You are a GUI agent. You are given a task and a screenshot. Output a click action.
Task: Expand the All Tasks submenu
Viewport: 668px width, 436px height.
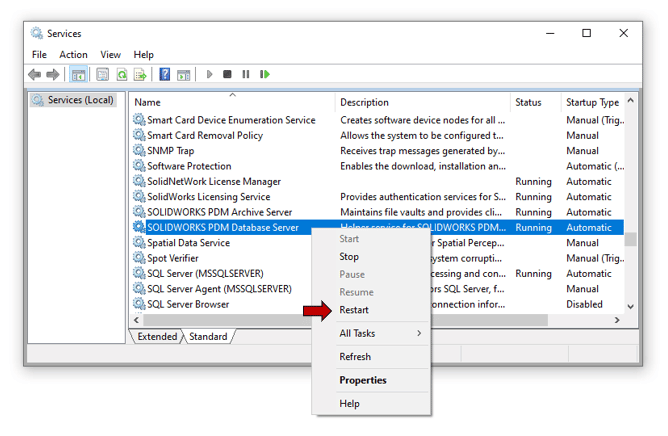point(380,333)
